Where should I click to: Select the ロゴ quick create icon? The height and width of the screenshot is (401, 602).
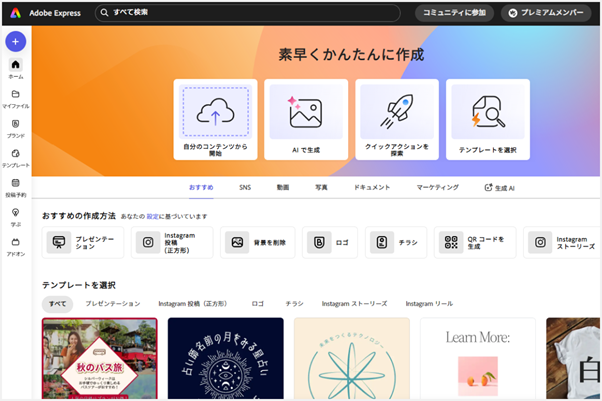pyautogui.click(x=319, y=242)
